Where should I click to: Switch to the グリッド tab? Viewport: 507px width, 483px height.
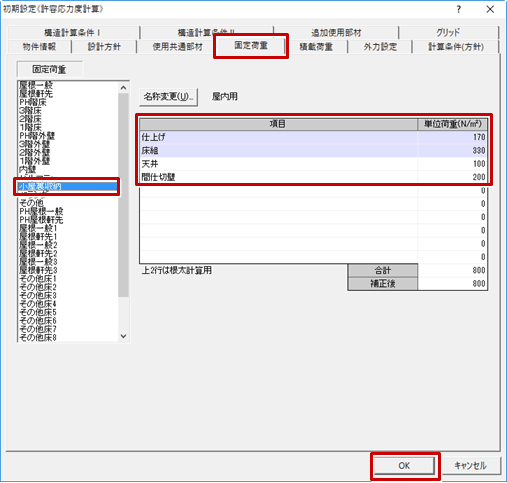448,33
